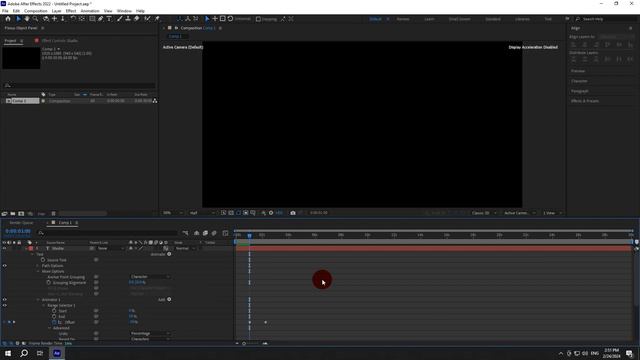Create a new folder in Project panel
The height and width of the screenshot is (360, 640).
tap(13, 213)
